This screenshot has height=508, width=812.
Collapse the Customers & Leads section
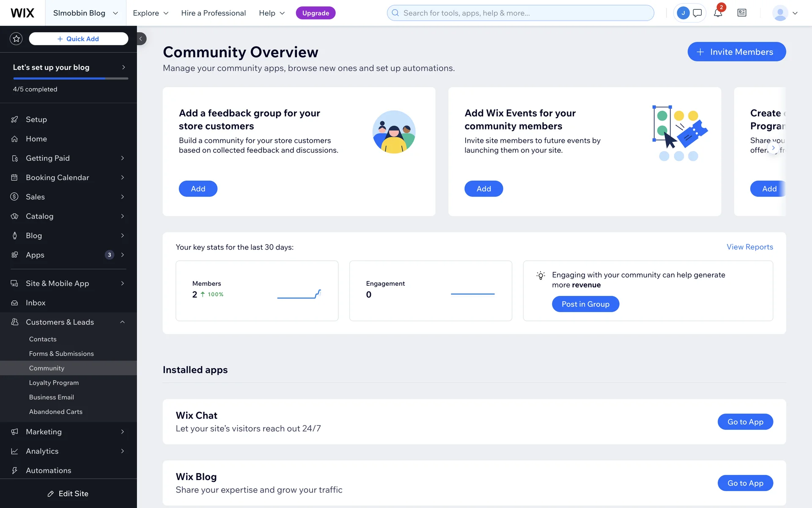(x=122, y=322)
